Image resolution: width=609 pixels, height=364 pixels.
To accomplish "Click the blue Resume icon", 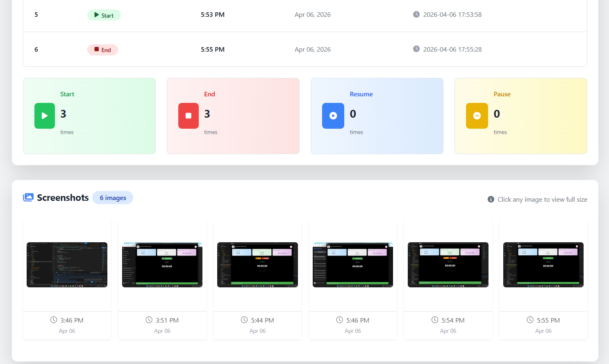I will 333,116.
